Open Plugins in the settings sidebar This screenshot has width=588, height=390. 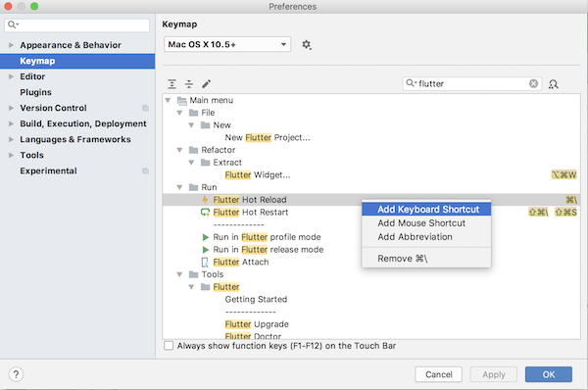click(x=77, y=92)
